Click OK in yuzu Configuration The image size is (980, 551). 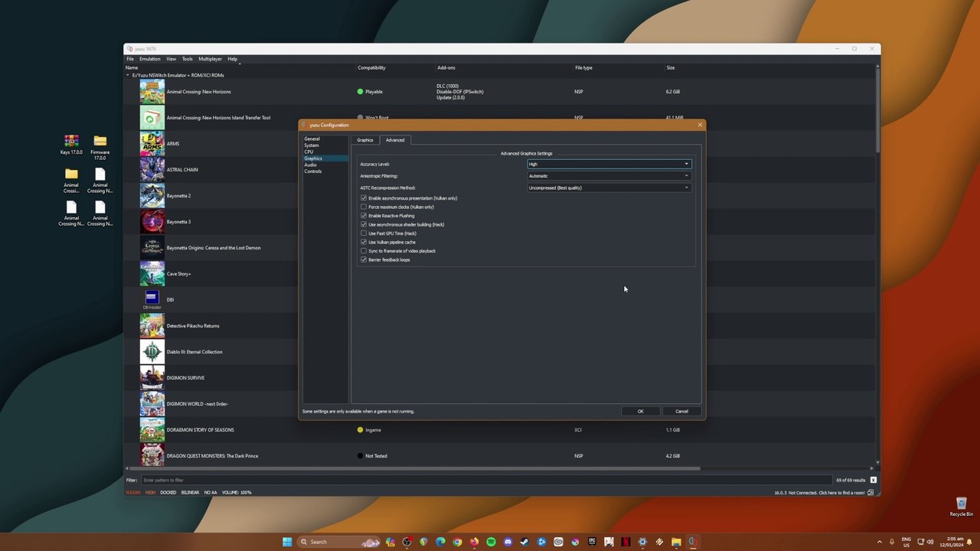[x=641, y=411]
